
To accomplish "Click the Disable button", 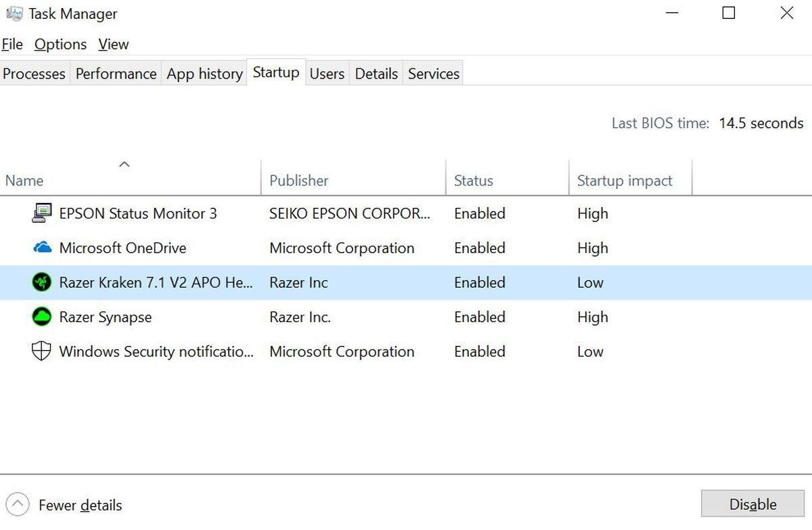I will pyautogui.click(x=752, y=504).
